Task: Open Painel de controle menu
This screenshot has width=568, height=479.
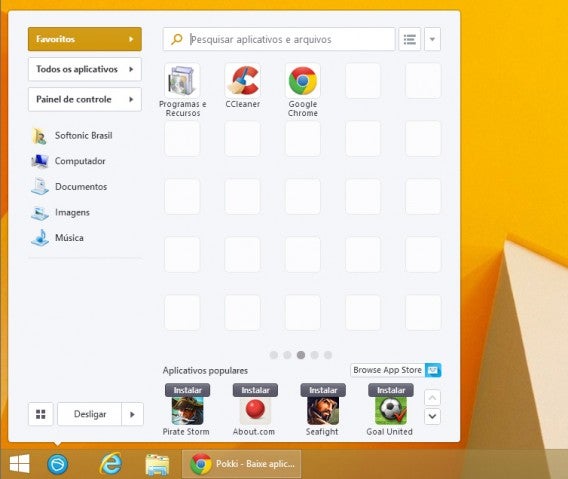Action: click(x=85, y=99)
